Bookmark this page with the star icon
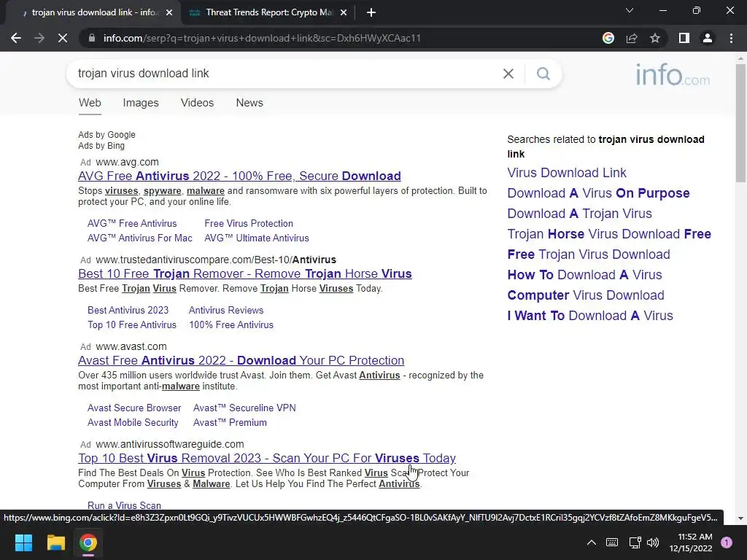This screenshot has height=560, width=747. click(x=655, y=38)
